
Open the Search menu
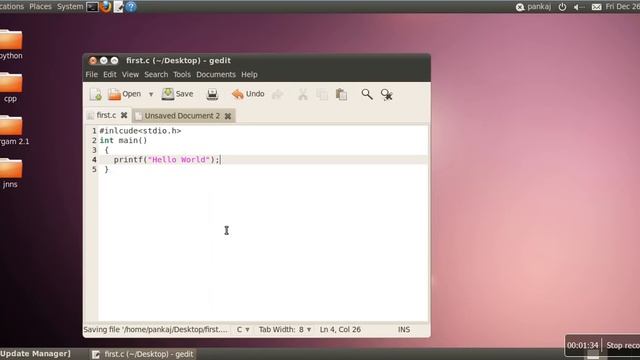[156, 75]
